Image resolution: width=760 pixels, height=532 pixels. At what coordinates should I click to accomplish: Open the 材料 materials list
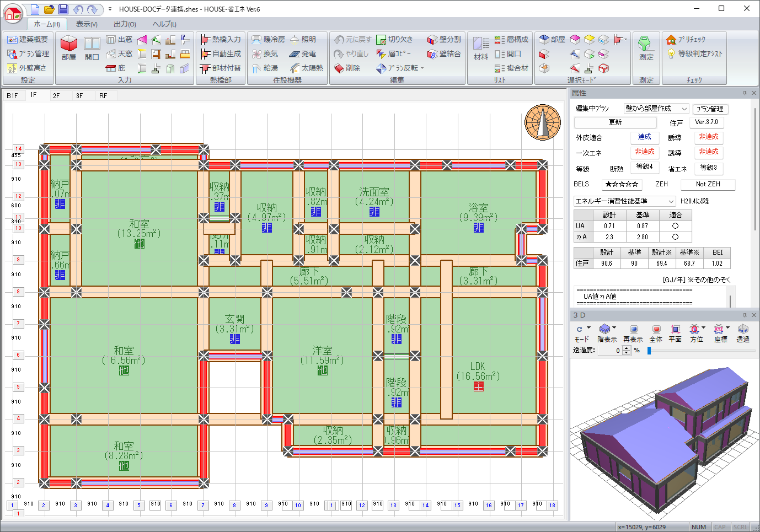[481, 48]
